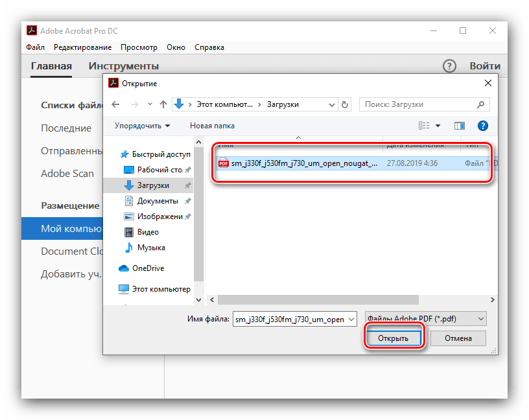This screenshot has height=420, width=529.
Task: Toggle the preview pane icon
Action: tap(460, 126)
